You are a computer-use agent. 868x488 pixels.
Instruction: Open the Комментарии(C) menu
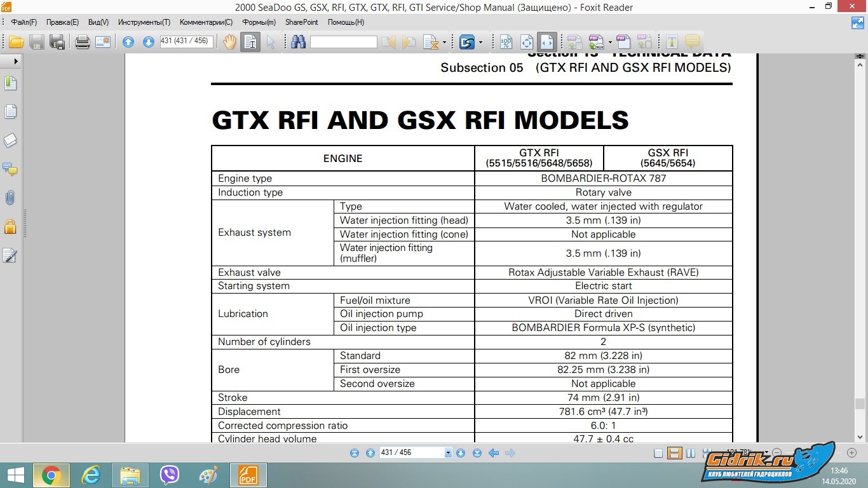(206, 22)
